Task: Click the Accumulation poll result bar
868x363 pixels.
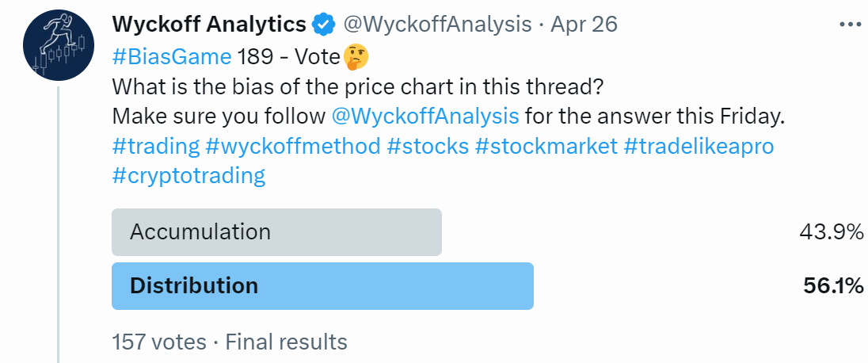Action: [276, 232]
